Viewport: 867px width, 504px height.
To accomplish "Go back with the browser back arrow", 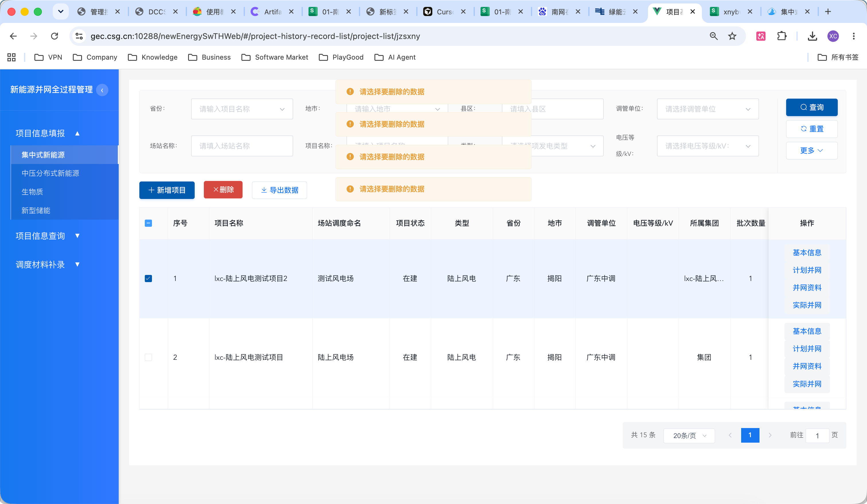I will 13,36.
